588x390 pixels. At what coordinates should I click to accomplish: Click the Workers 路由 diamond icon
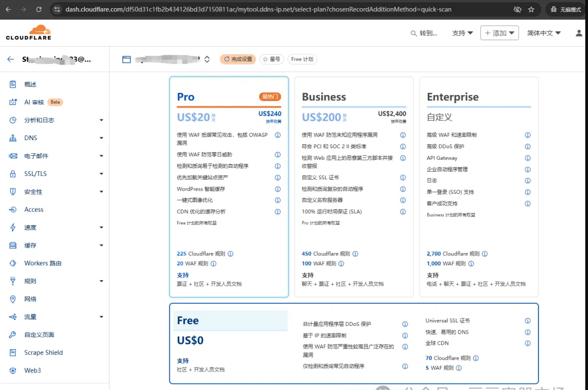tap(12, 263)
